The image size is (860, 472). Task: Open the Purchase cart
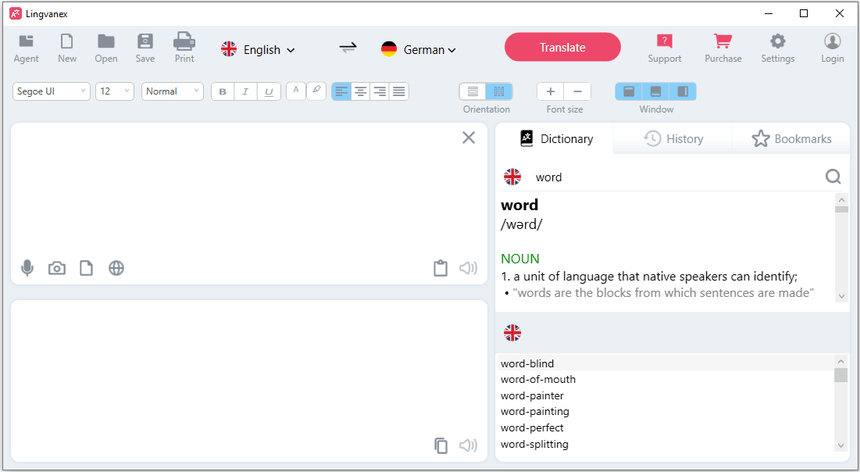pyautogui.click(x=723, y=48)
